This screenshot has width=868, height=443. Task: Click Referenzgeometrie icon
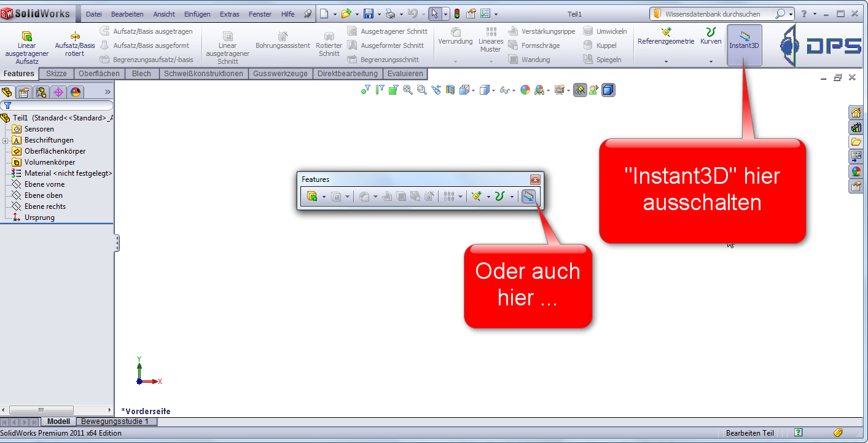click(x=666, y=31)
